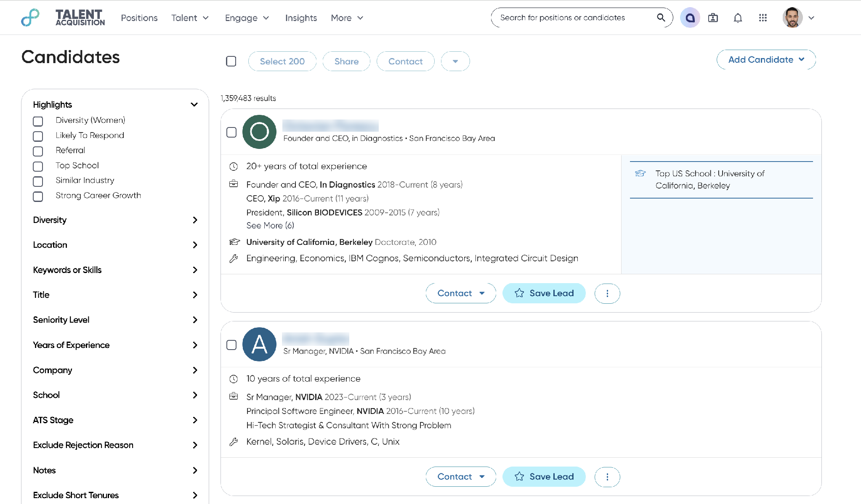Image resolution: width=861 pixels, height=504 pixels.
Task: Open the purple AI assistant icon
Action: tap(690, 18)
